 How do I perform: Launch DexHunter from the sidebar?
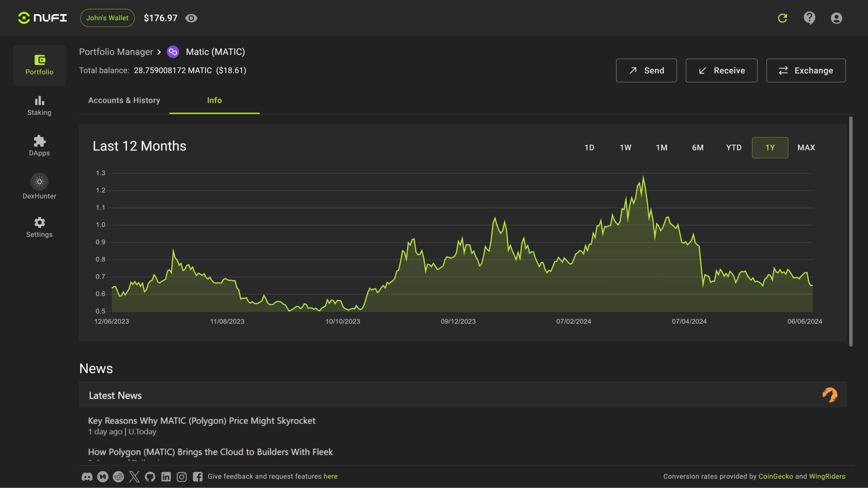(39, 186)
